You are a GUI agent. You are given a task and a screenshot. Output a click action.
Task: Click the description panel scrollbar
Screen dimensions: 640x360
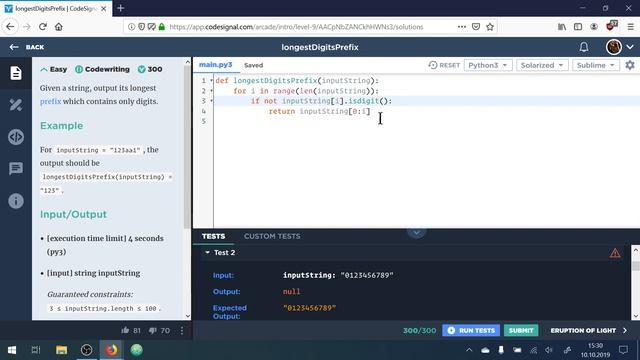(x=187, y=147)
